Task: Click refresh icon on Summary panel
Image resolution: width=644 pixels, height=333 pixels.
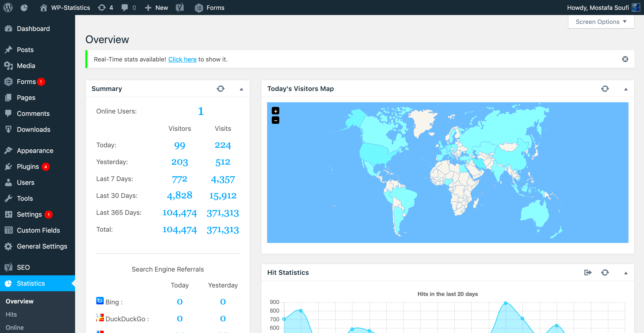Action: 220,89
